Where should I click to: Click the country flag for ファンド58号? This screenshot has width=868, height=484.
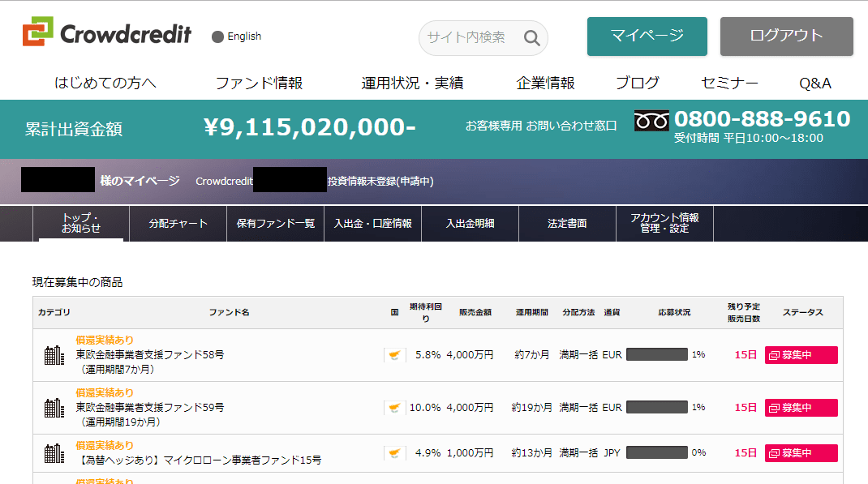click(395, 355)
